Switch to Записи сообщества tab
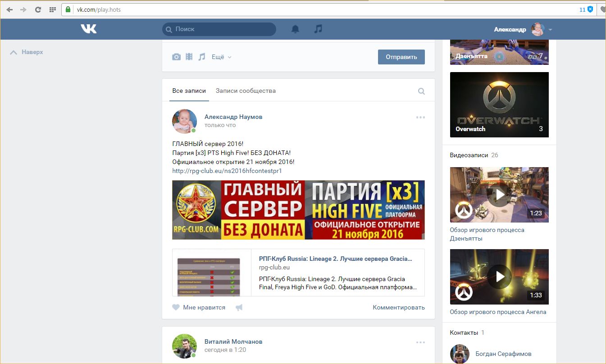 pos(246,91)
